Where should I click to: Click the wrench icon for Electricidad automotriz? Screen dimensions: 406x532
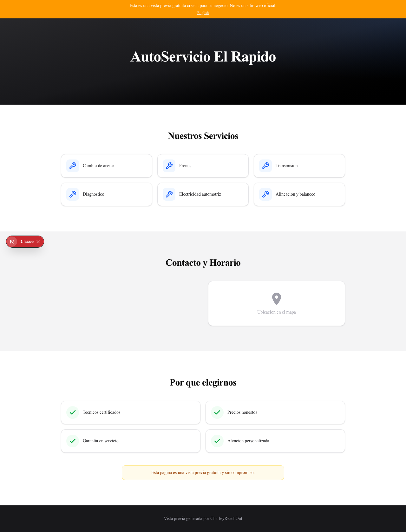169,194
